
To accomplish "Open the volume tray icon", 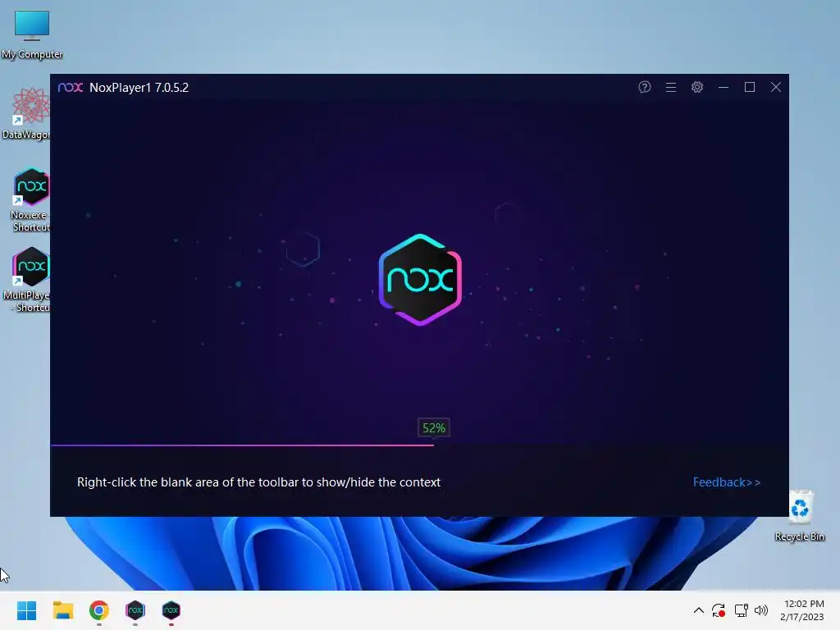I will pos(761,610).
